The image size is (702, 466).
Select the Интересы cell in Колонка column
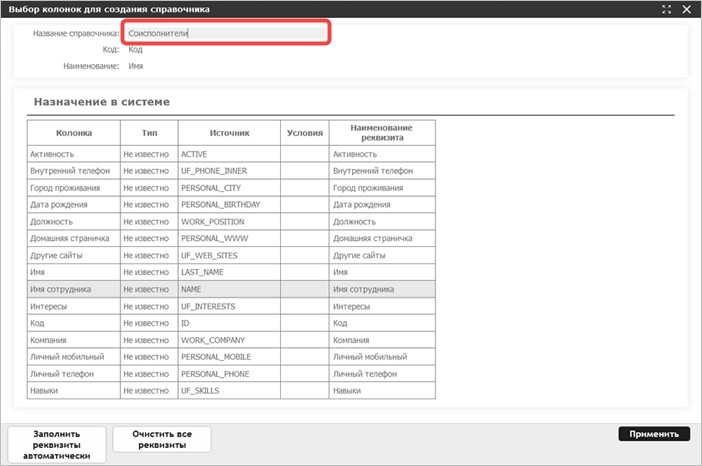click(x=74, y=306)
